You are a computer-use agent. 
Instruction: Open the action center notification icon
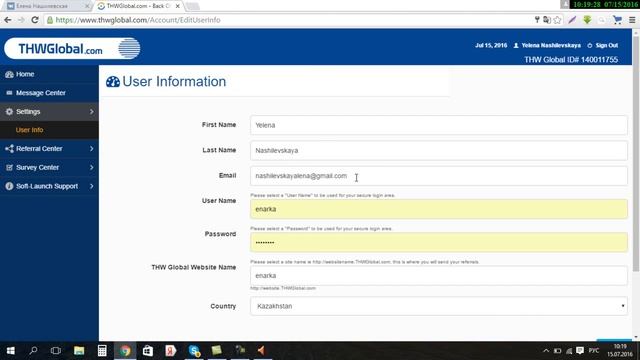(x=580, y=351)
